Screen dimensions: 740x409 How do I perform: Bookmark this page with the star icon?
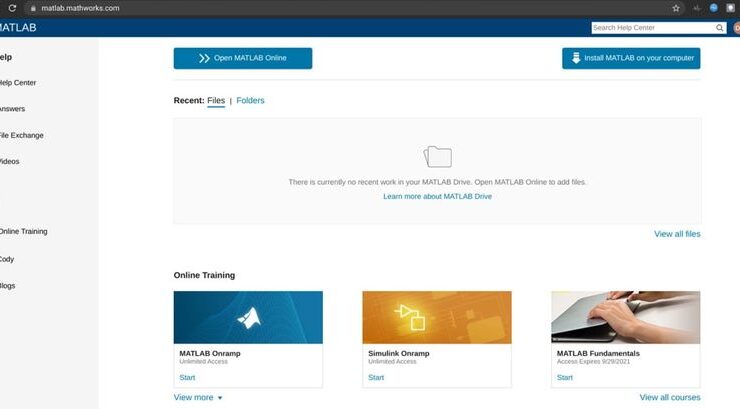pyautogui.click(x=676, y=8)
